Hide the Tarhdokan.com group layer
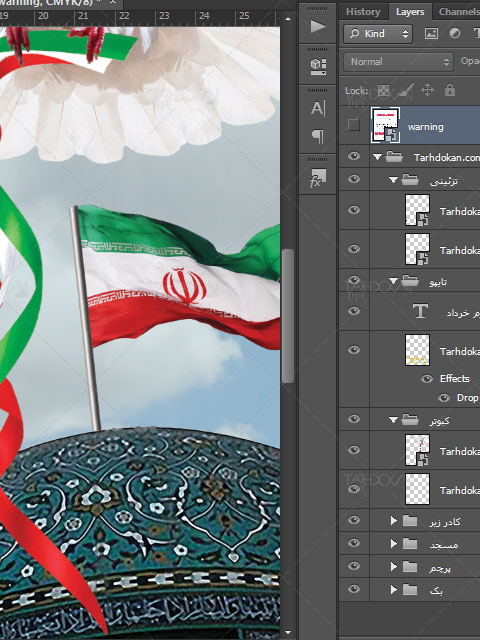The image size is (480, 640). [x=354, y=156]
